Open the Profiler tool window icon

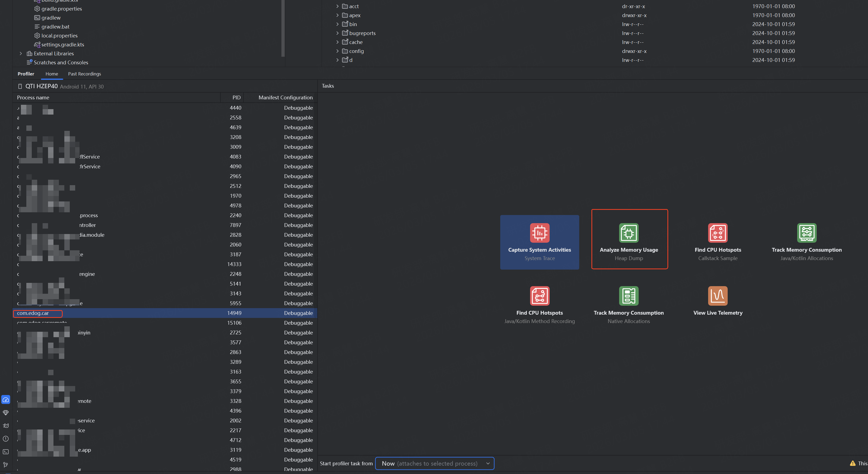pos(6,400)
